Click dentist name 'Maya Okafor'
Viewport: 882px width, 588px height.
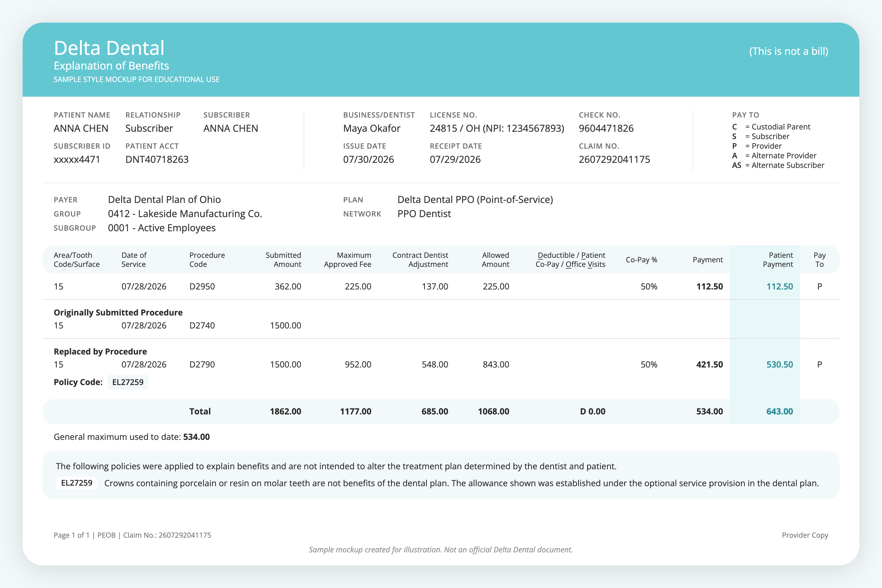point(372,128)
